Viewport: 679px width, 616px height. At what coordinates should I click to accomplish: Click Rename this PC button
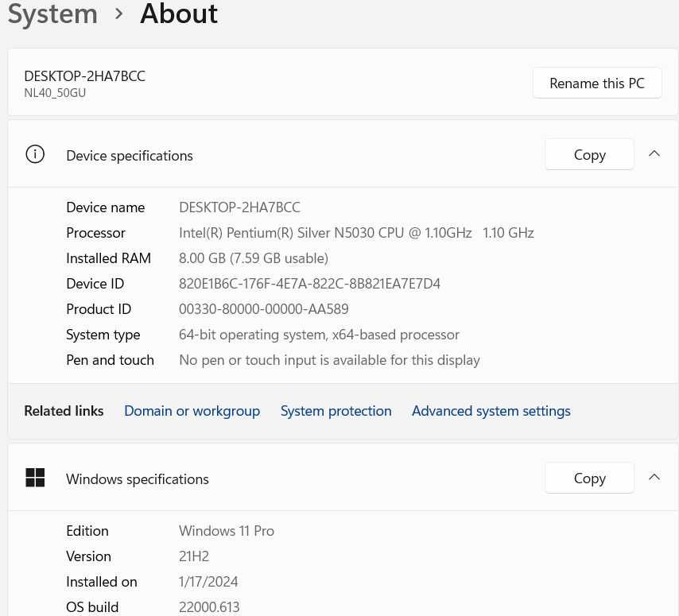597,83
